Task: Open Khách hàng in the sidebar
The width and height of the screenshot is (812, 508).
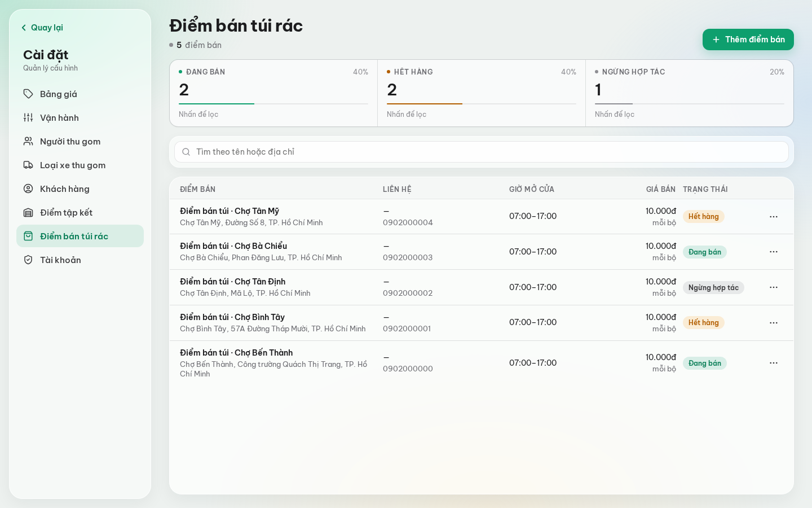Action: point(80,189)
